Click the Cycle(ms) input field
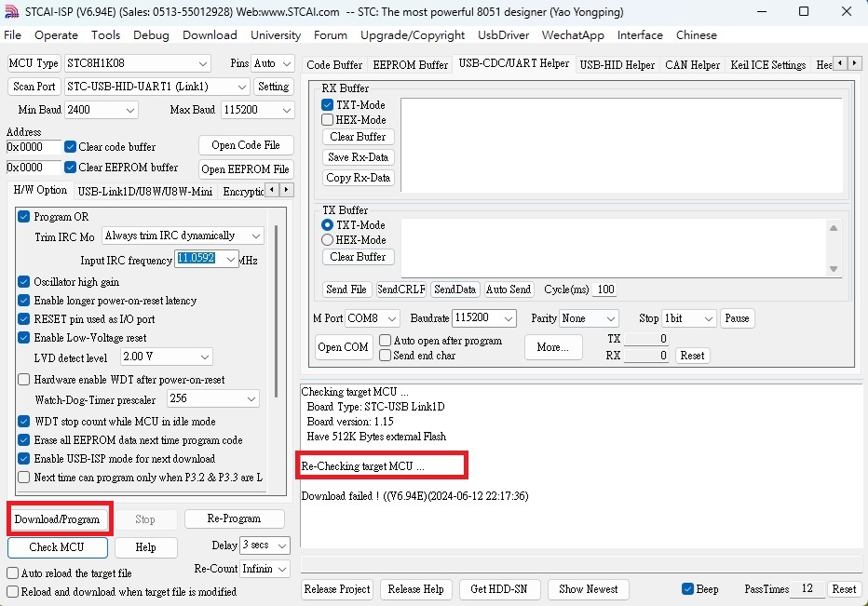This screenshot has width=868, height=606. pos(604,290)
